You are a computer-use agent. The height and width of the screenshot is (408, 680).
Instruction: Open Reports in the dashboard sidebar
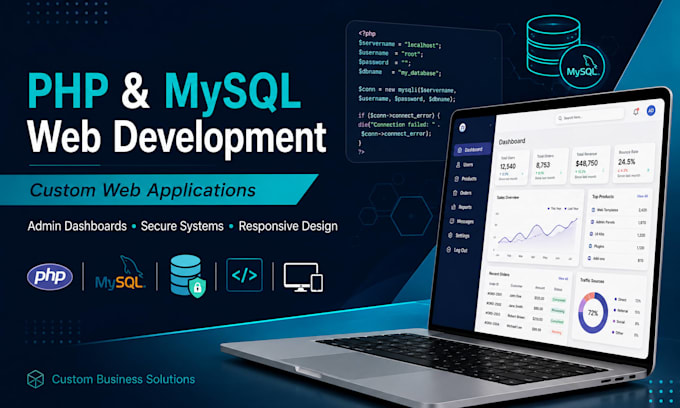[461, 207]
